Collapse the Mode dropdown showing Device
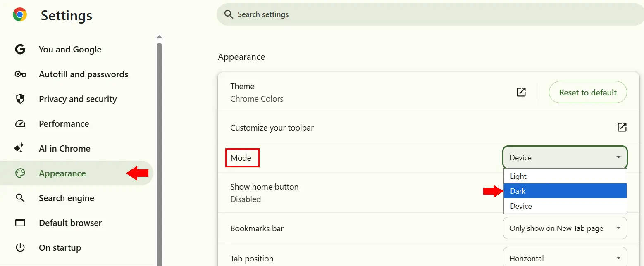644x266 pixels. tap(565, 157)
